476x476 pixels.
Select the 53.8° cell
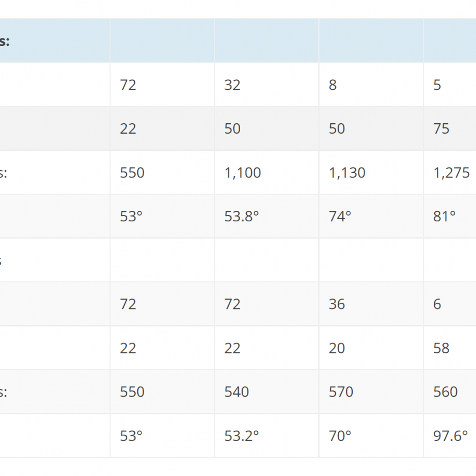tap(267, 216)
